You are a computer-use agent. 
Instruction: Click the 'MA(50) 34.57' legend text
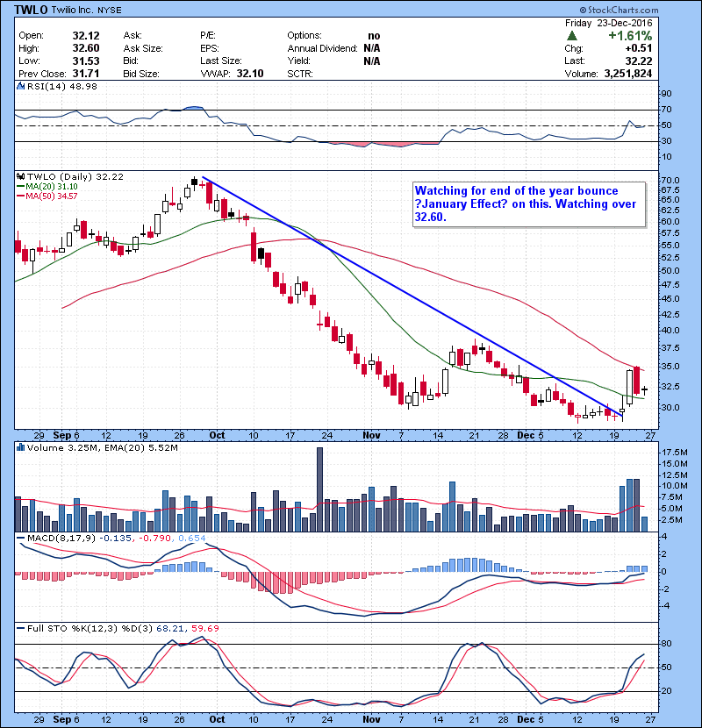(x=52, y=196)
